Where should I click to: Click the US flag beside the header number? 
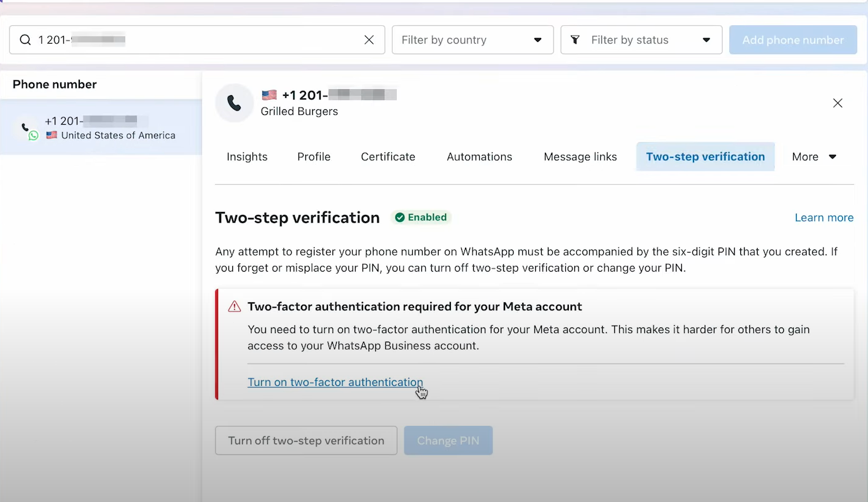(x=269, y=95)
